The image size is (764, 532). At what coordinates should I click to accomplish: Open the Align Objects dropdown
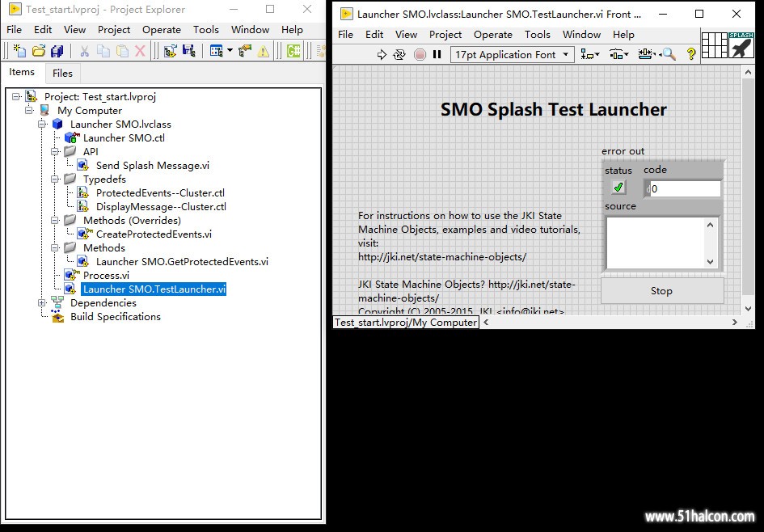tap(590, 54)
